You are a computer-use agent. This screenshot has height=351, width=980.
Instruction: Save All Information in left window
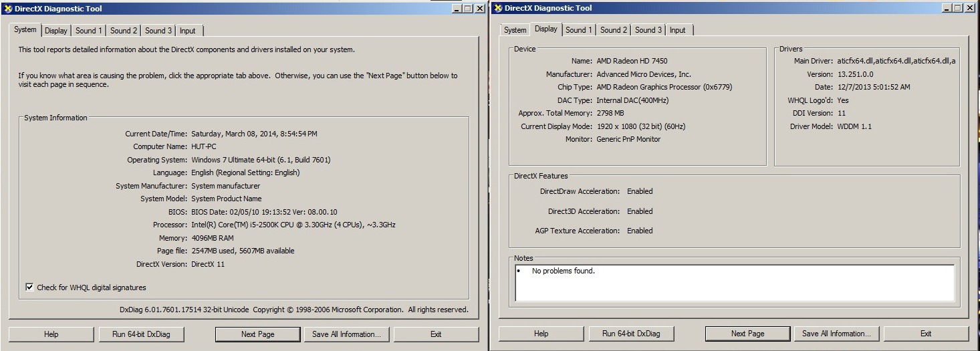click(347, 334)
